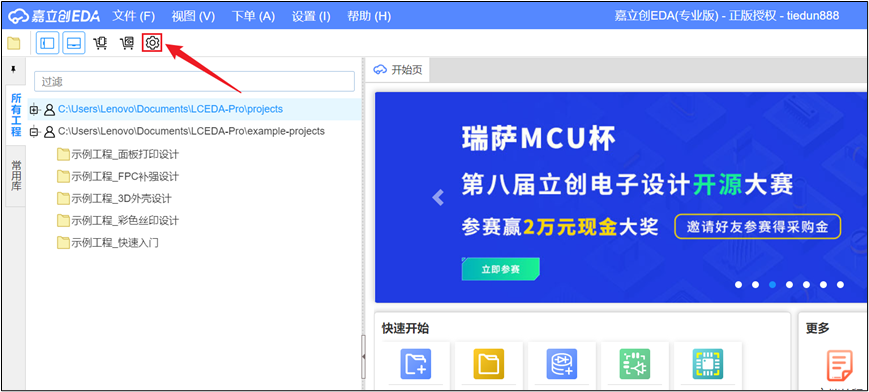The height and width of the screenshot is (392, 869).
Task: Click 邀请好友参赛得采购金 banner button
Action: pyautogui.click(x=758, y=227)
